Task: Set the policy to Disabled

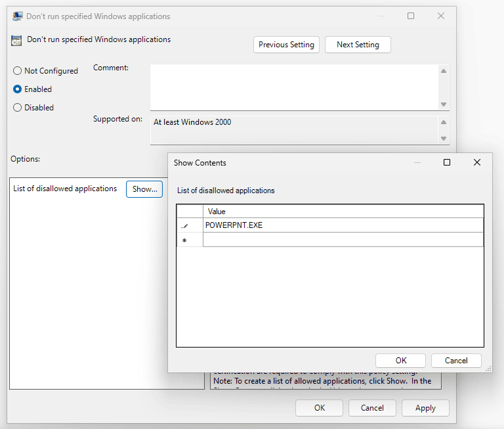Action: (18, 108)
